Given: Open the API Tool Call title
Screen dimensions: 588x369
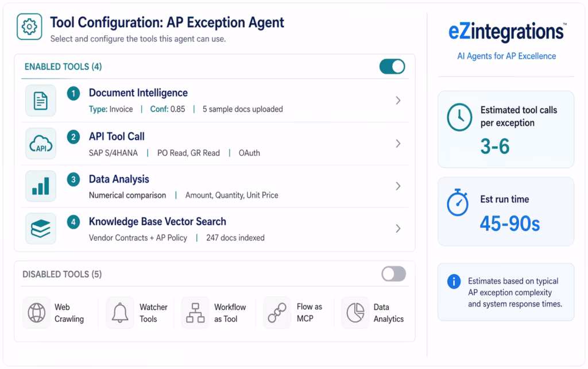Looking at the screenshot, I should (117, 136).
